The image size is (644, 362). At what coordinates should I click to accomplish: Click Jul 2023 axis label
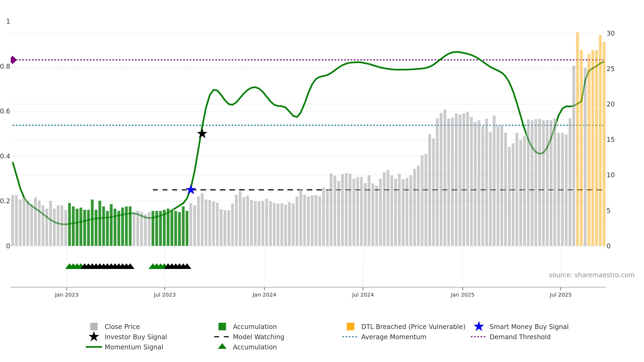(164, 295)
